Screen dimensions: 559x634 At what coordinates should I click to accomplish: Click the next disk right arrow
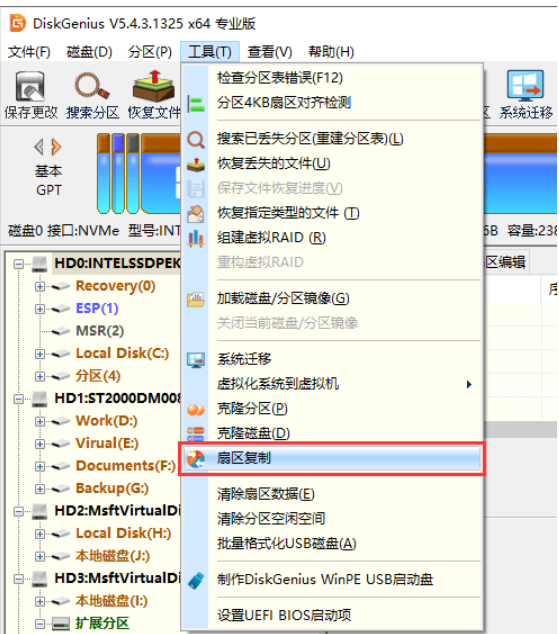coord(56,147)
